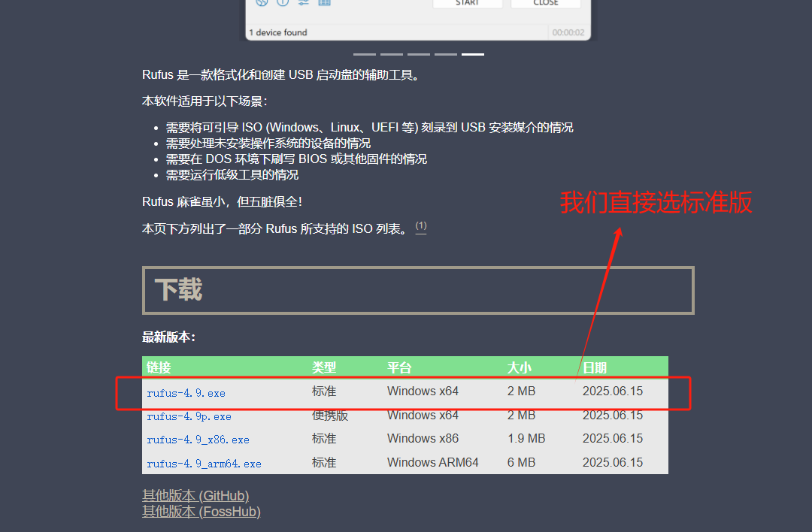Click the bullet about flashing BIOS under DOS
The height and width of the screenshot is (532, 812).
(296, 159)
